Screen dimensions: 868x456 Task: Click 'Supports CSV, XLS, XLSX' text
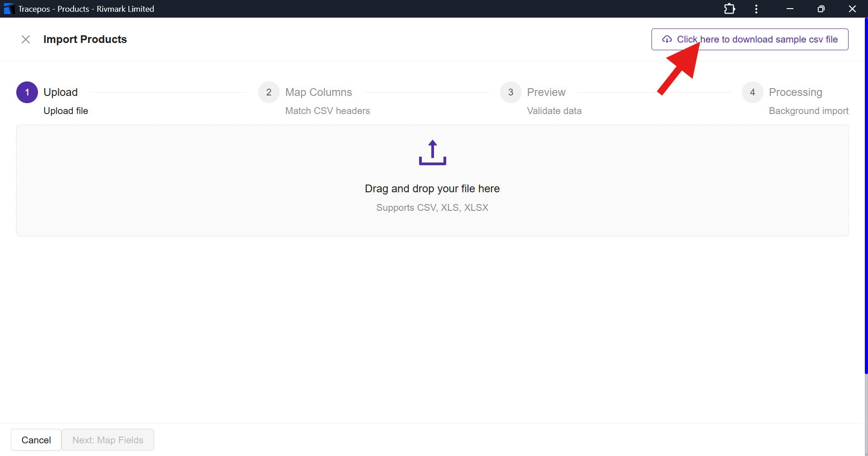pos(432,208)
